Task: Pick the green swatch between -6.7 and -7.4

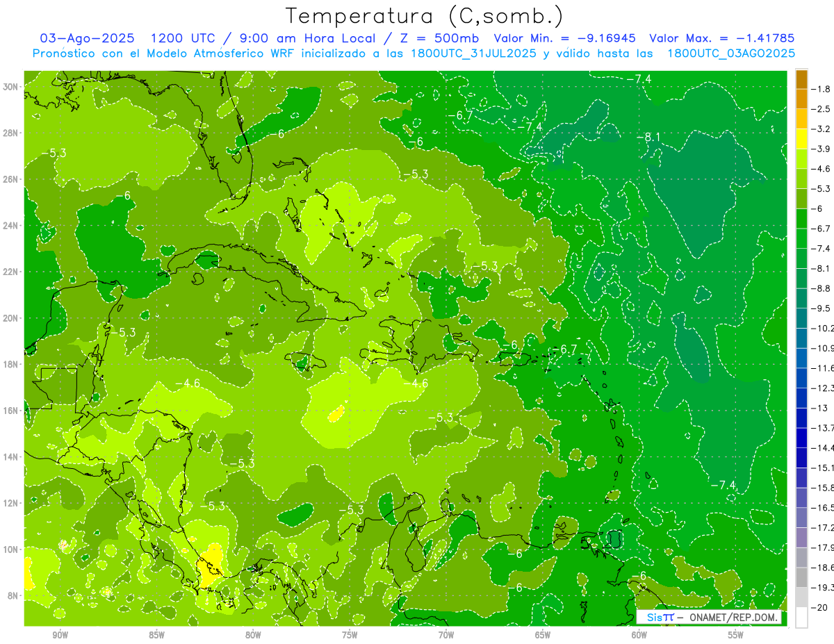Action: click(x=801, y=238)
